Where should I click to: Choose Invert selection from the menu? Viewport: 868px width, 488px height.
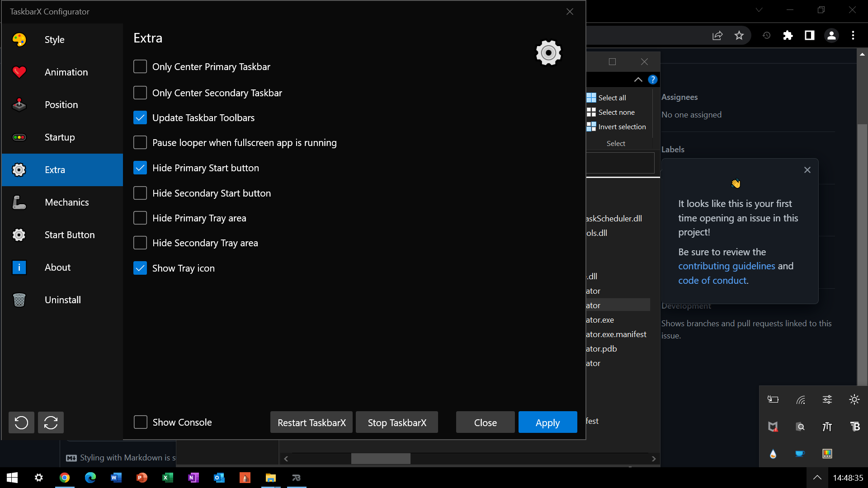[621, 127]
